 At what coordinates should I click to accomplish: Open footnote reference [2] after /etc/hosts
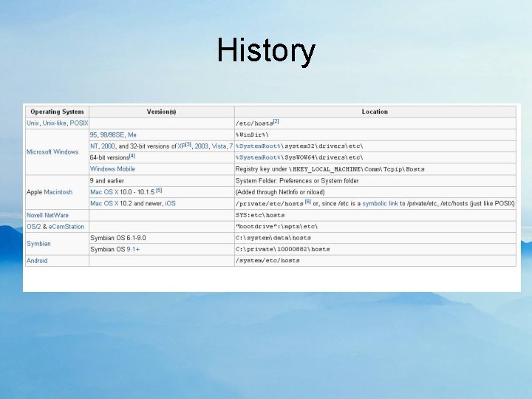pyautogui.click(x=276, y=121)
